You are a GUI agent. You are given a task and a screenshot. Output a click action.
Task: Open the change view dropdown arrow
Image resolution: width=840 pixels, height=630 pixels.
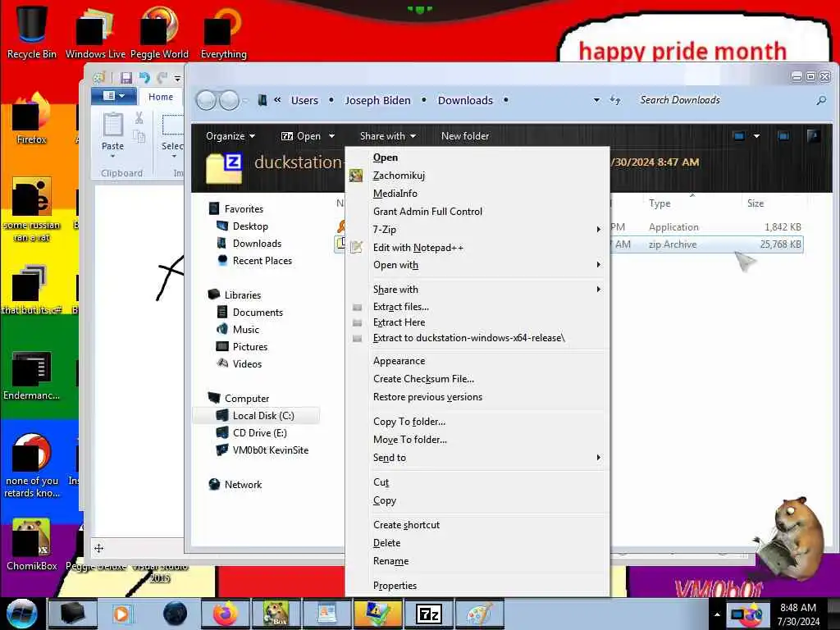[756, 136]
